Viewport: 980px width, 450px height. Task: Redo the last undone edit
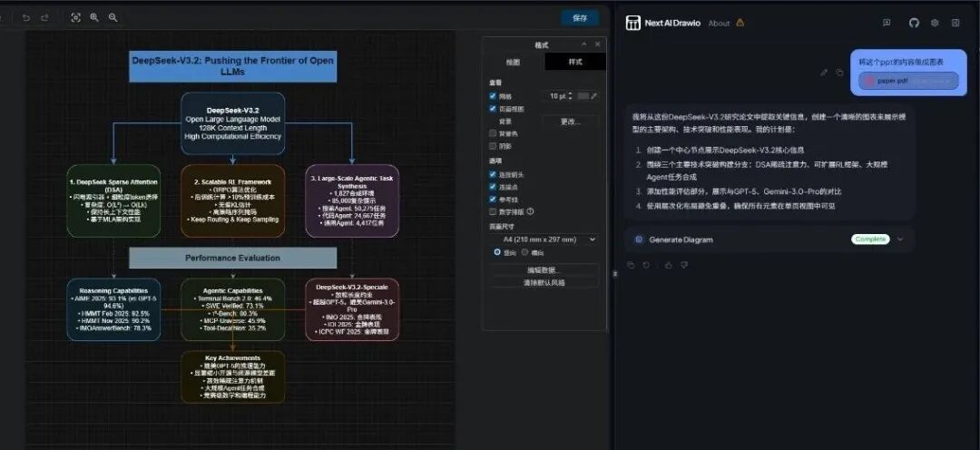44,17
